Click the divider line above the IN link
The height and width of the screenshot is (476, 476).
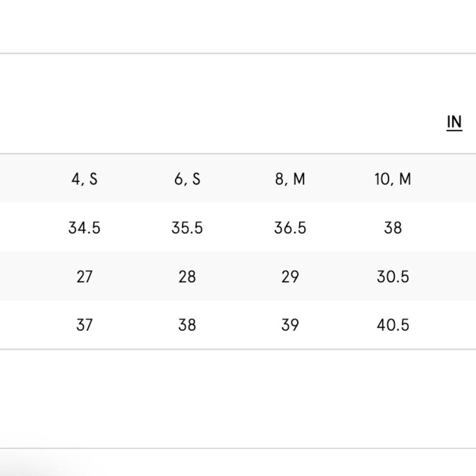coord(238,54)
